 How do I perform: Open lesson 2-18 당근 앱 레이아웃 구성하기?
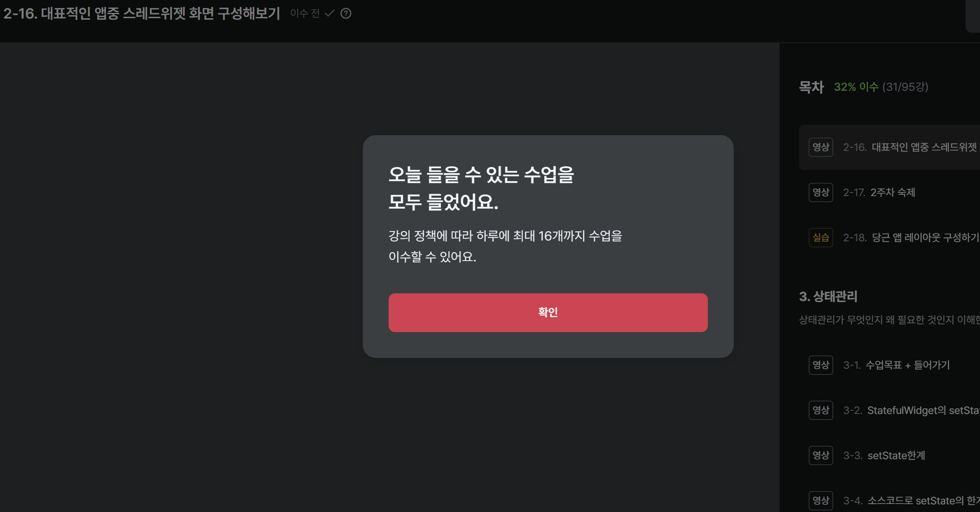click(889, 238)
